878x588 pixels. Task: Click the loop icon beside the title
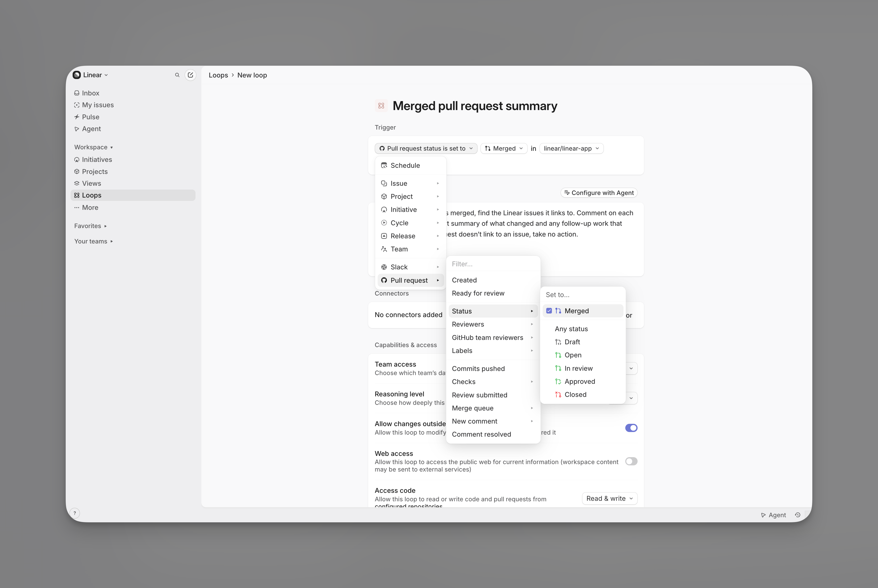pos(381,106)
